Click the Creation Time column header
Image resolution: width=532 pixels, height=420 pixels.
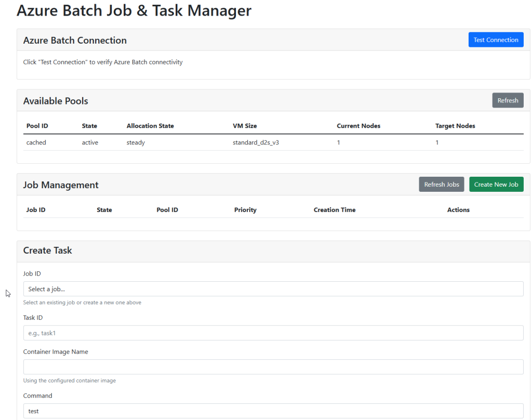click(x=335, y=210)
